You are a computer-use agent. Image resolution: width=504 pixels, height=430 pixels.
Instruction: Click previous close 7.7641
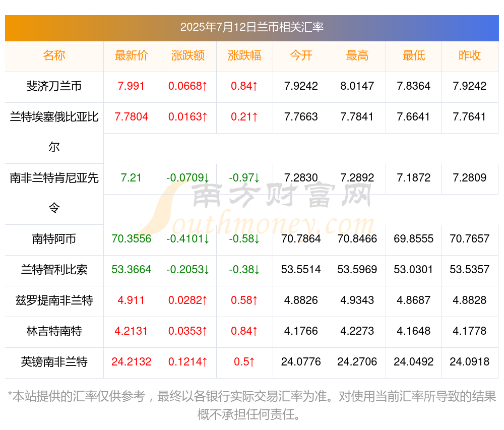470,116
